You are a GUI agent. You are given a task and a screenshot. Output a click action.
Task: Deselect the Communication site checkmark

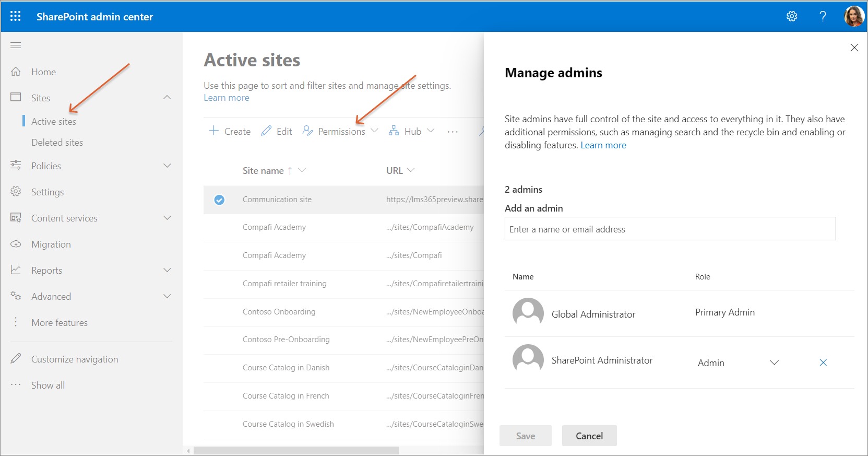tap(219, 200)
